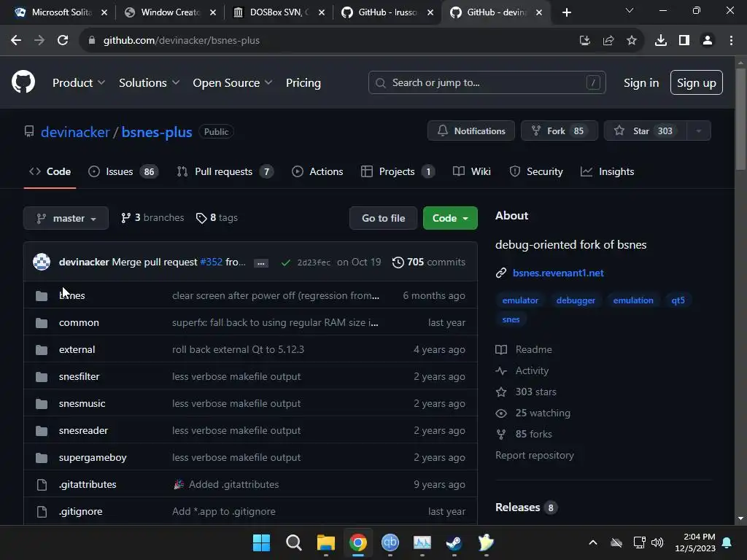Open the master branch dropdown
Viewport: 747px width, 560px height.
(x=66, y=218)
